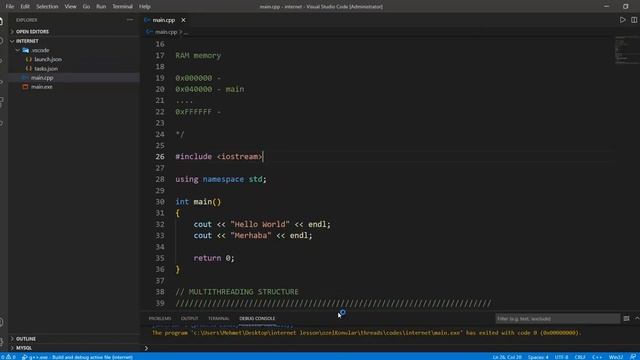Click the cout "Hello World" line

(x=262, y=224)
